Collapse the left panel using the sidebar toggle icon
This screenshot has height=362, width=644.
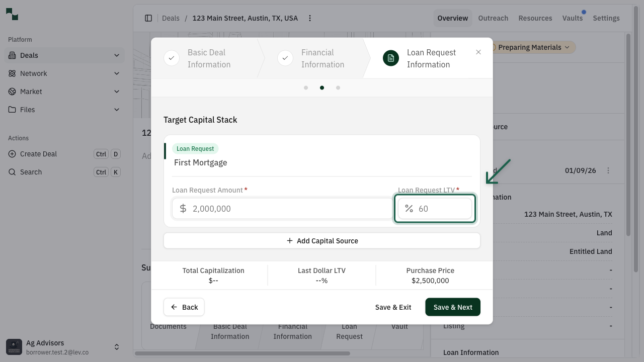[148, 18]
